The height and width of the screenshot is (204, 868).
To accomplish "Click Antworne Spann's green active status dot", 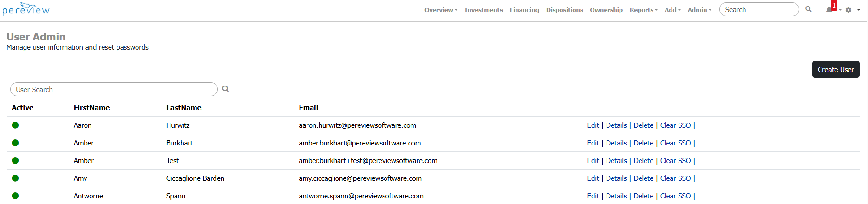I will pyautogui.click(x=15, y=196).
